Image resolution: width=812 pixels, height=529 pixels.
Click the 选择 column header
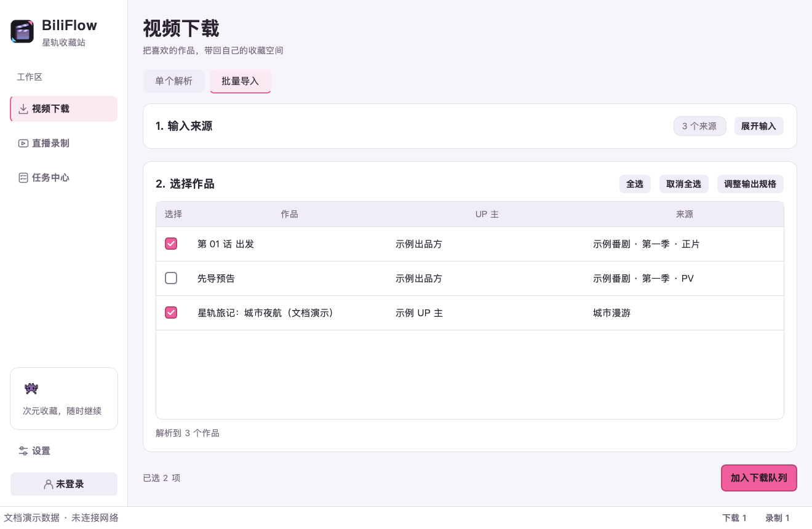(173, 214)
